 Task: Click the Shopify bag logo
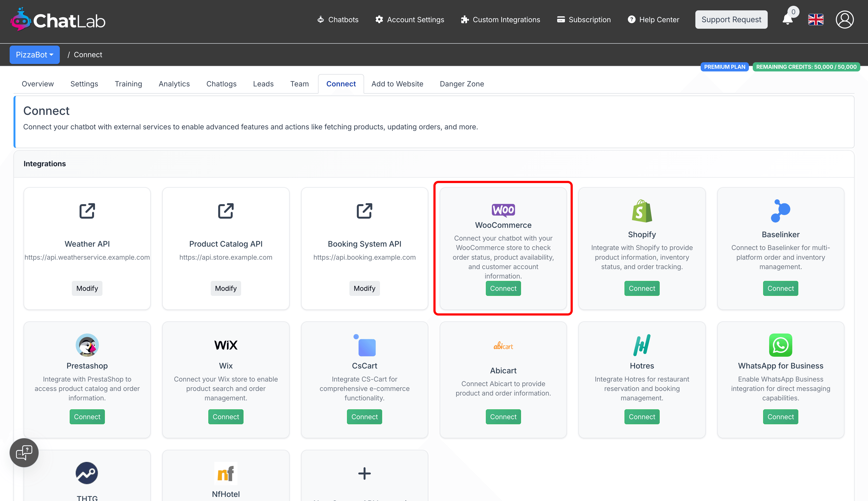click(x=642, y=211)
